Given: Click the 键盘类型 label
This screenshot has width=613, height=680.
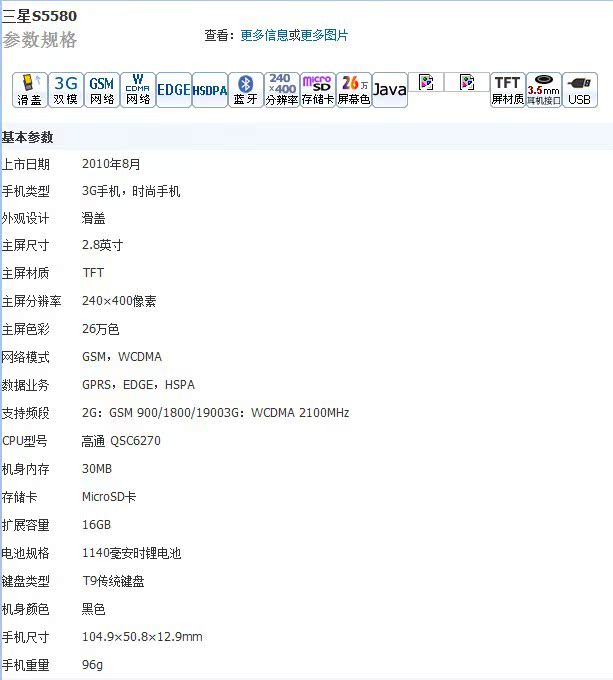Looking at the screenshot, I should 26,581.
